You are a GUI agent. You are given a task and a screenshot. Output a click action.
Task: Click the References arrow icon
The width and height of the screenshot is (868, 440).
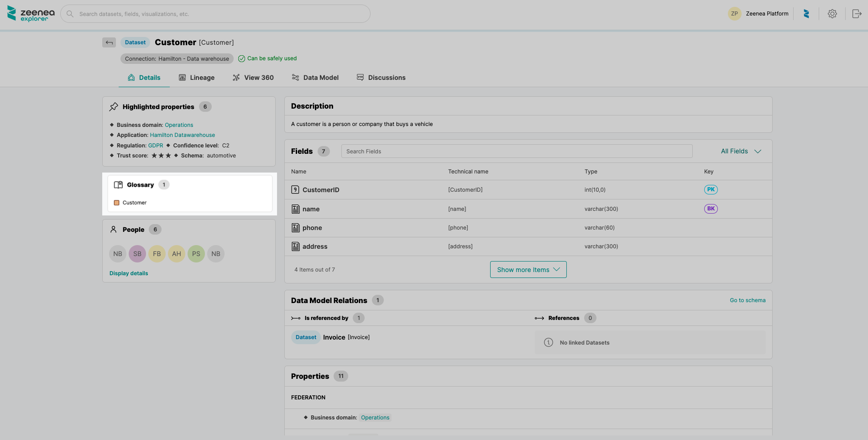[x=539, y=318]
